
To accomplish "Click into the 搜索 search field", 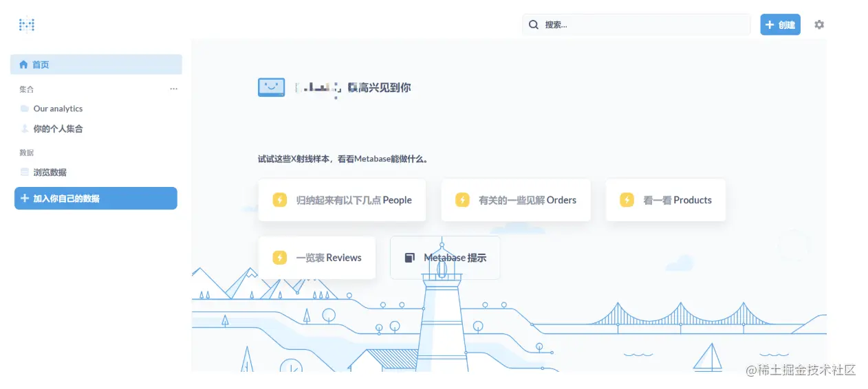I will (x=636, y=25).
